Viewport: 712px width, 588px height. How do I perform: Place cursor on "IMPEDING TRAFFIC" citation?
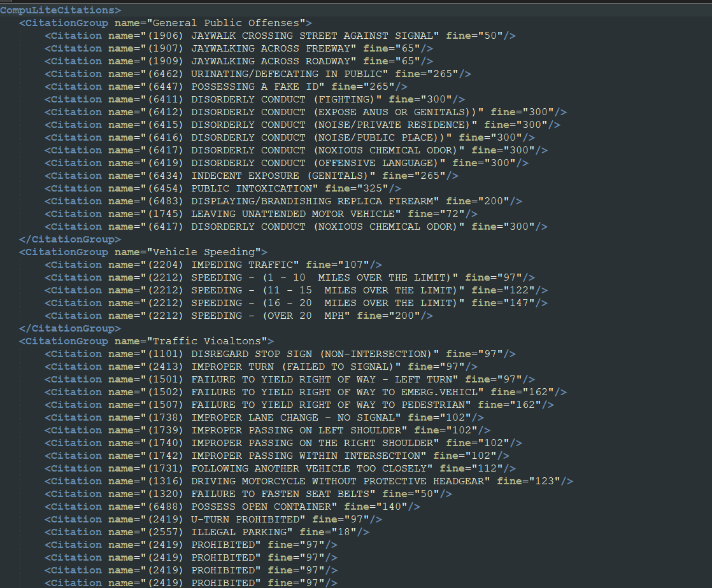(242, 265)
